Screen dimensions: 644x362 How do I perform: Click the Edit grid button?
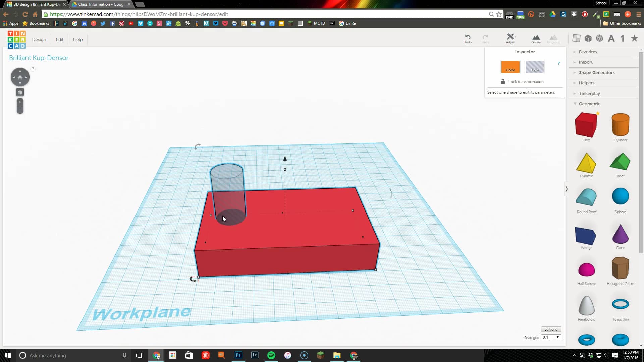[551, 329]
